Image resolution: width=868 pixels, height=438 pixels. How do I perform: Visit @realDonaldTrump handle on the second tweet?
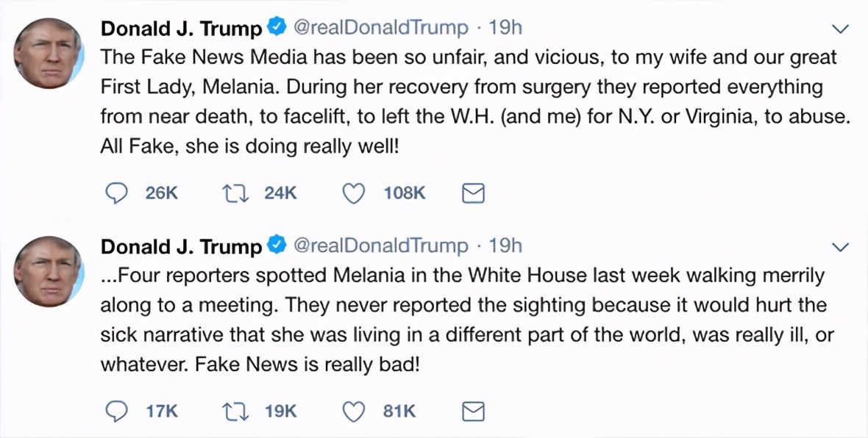(381, 245)
